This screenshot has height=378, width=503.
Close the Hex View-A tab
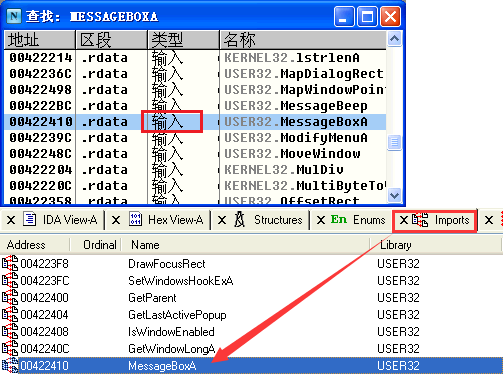116,220
